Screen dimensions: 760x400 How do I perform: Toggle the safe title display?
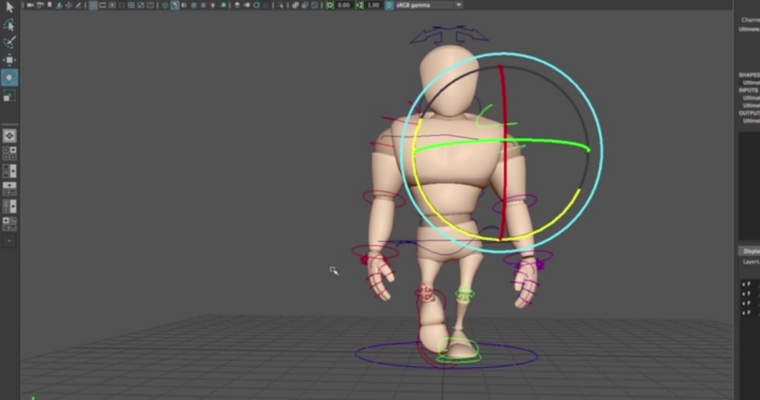(x=150, y=5)
